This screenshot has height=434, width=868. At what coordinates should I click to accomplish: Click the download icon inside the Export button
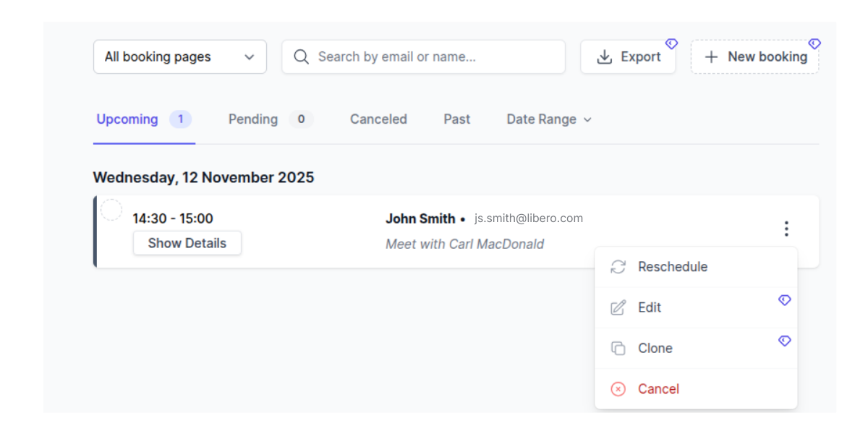pyautogui.click(x=605, y=56)
